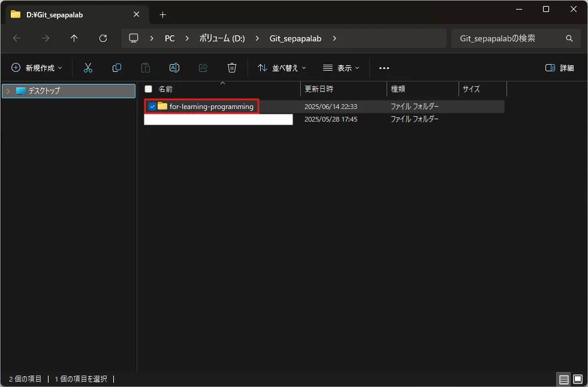Uncheck the for-learning-programming folder checkbox

(x=152, y=107)
